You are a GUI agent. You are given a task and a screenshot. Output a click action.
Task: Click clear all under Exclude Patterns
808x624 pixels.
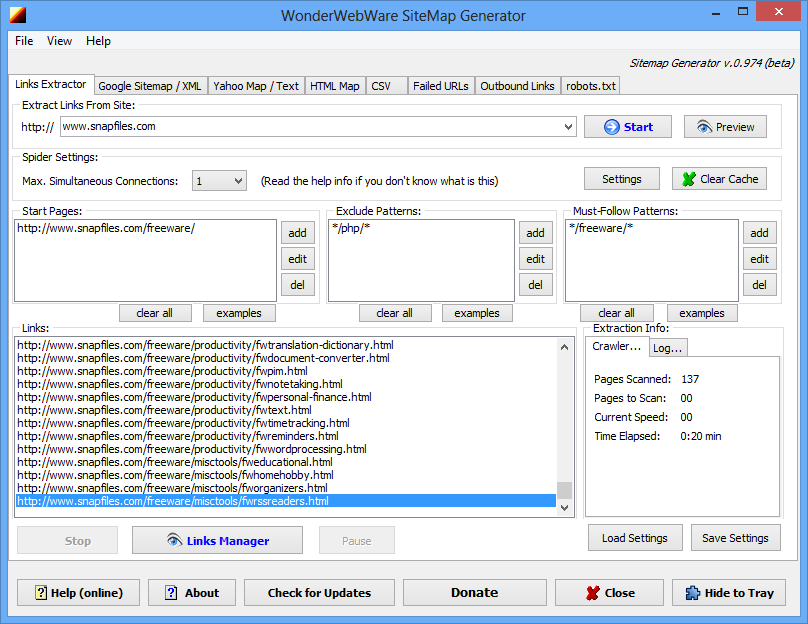[x=395, y=313]
